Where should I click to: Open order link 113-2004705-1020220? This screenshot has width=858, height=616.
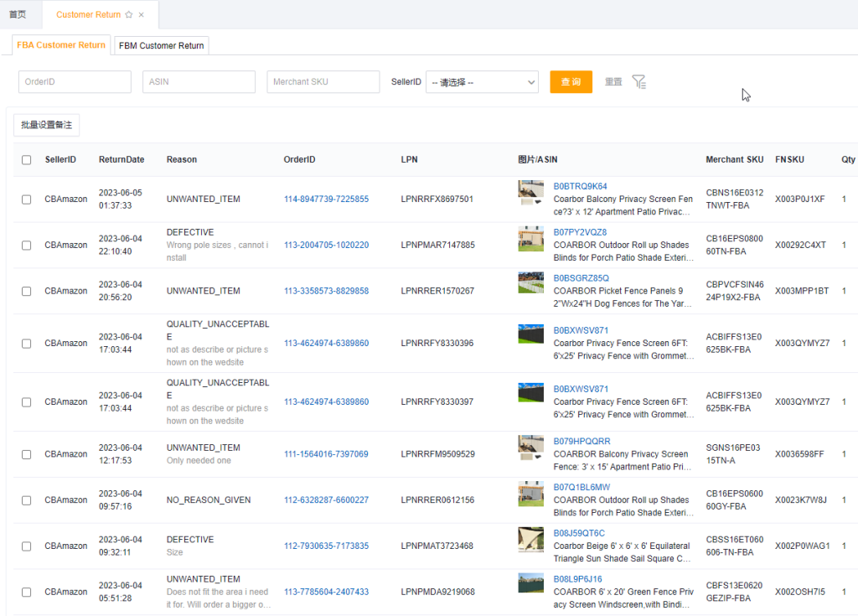point(326,246)
